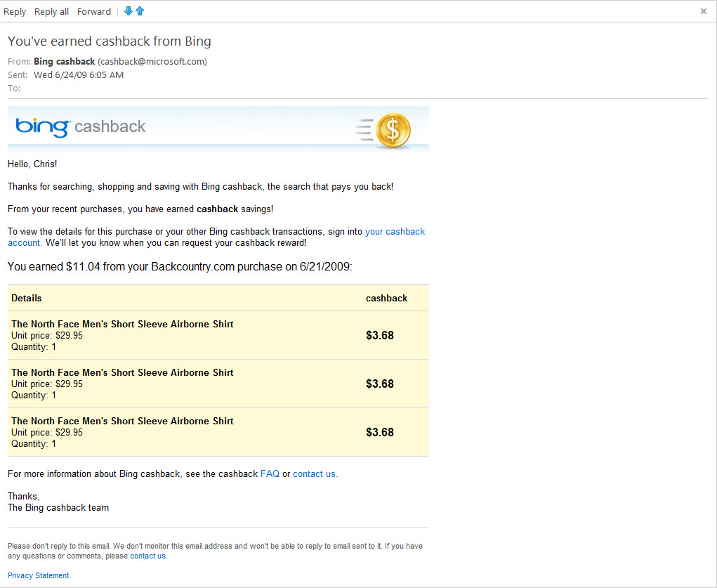Click the 'You earned $11.04' summary line
This screenshot has width=717, height=588.
click(x=180, y=267)
